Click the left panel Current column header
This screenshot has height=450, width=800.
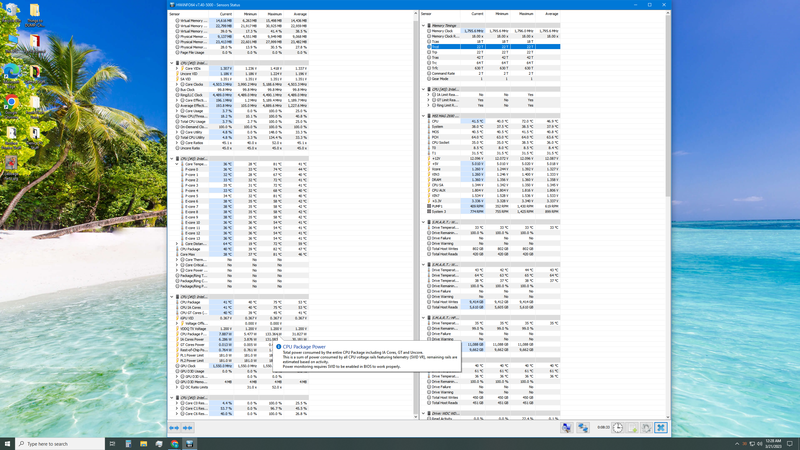(221, 14)
